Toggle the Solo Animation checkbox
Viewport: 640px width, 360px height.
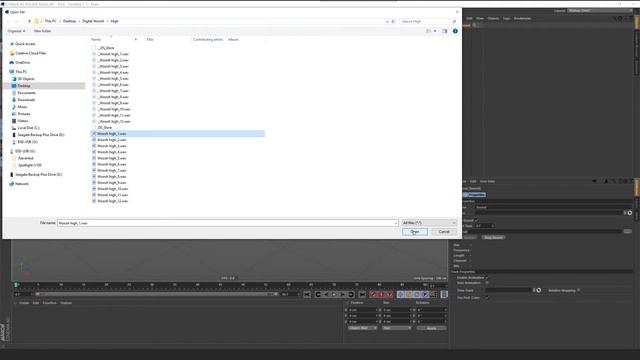487,283
